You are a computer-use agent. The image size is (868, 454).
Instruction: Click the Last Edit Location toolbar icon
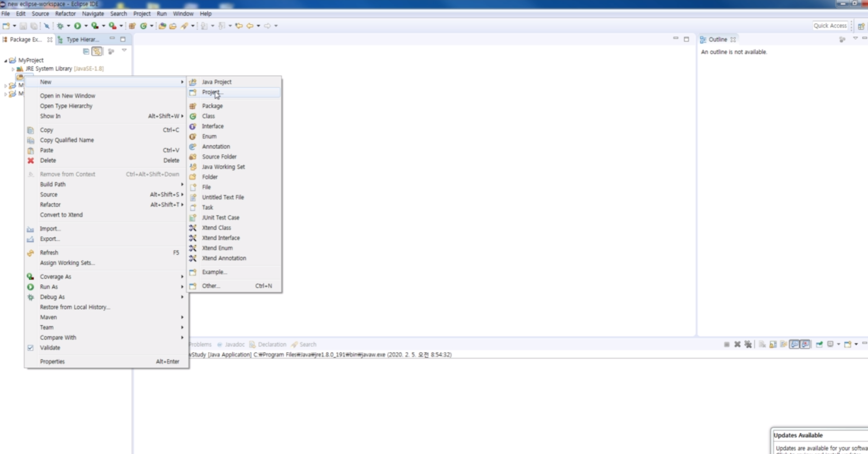(239, 26)
